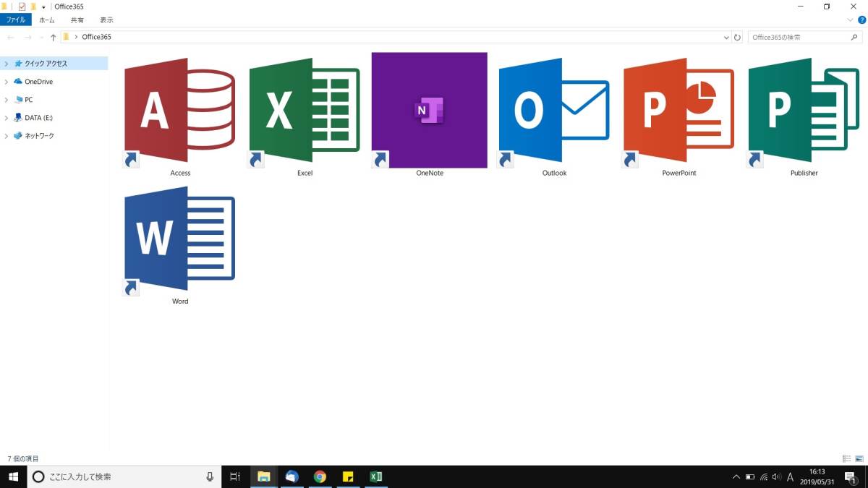Go back with the back arrow
868x488 pixels.
pyautogui.click(x=11, y=37)
